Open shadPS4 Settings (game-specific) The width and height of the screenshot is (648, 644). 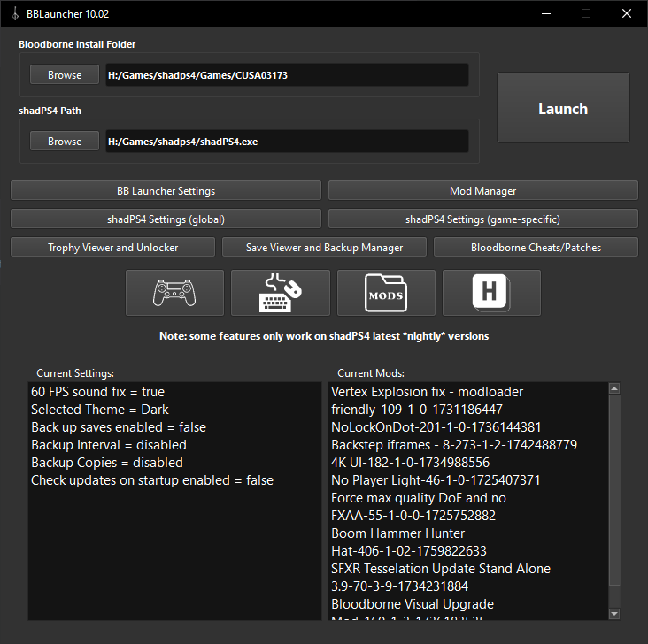coord(483,218)
